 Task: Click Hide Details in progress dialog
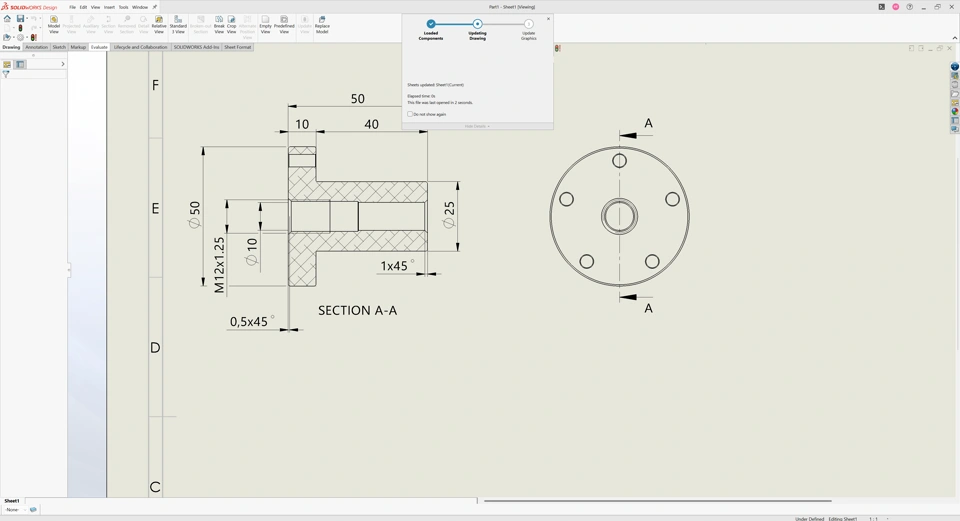click(477, 126)
